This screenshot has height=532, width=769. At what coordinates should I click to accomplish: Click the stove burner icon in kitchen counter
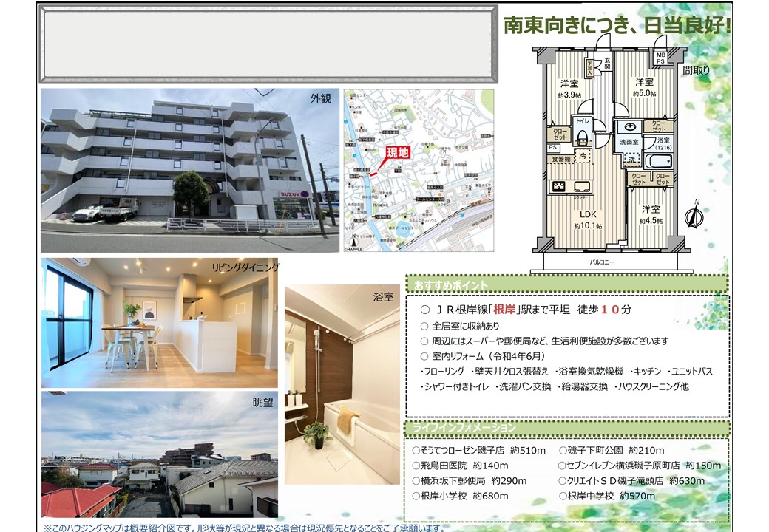point(558,186)
